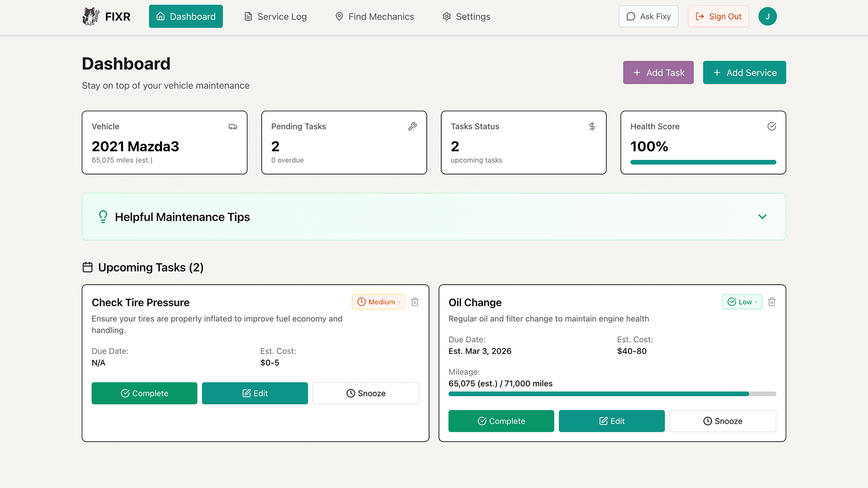Open Settings from the top navigation
Screen dimensions: 868x488
[x=466, y=16]
